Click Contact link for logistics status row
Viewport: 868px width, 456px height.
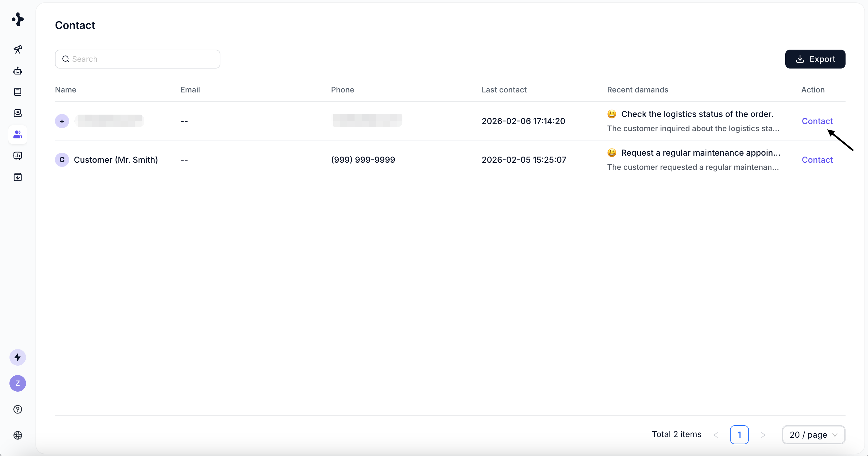pos(817,121)
